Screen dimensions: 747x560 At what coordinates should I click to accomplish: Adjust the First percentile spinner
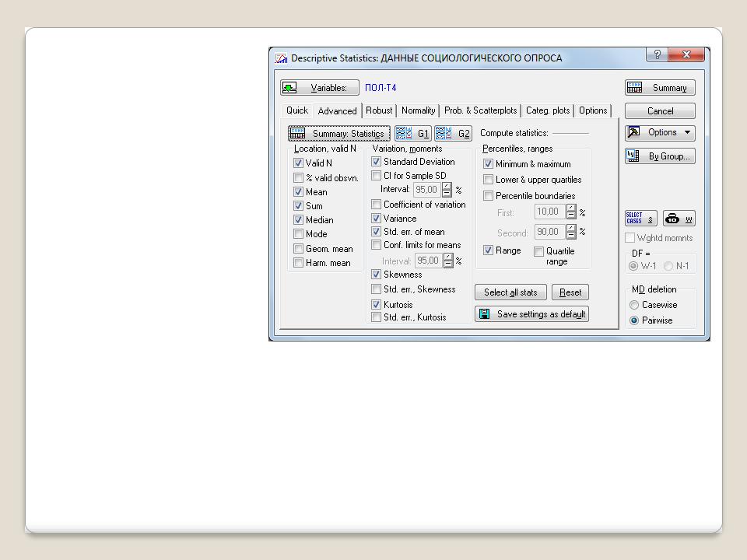click(x=571, y=212)
